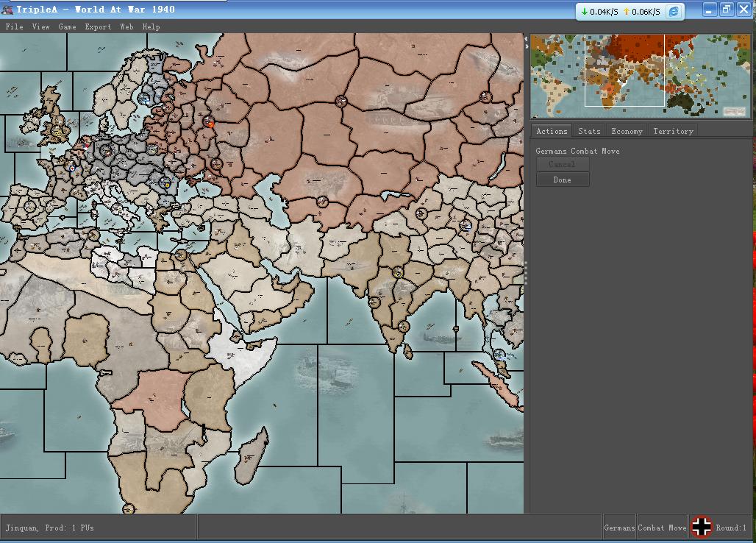Click the "Germans" status bar entry
756x543 pixels.
pyautogui.click(x=619, y=528)
